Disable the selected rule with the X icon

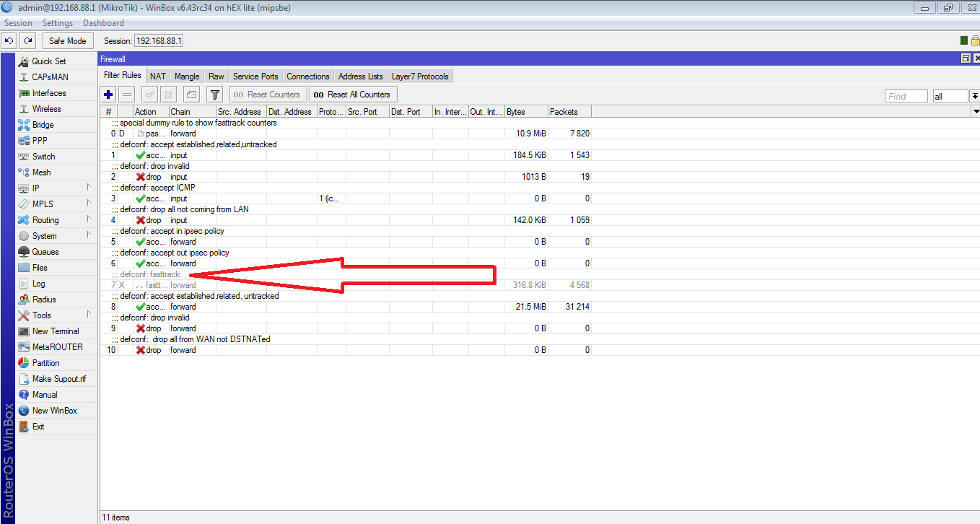[x=168, y=95]
